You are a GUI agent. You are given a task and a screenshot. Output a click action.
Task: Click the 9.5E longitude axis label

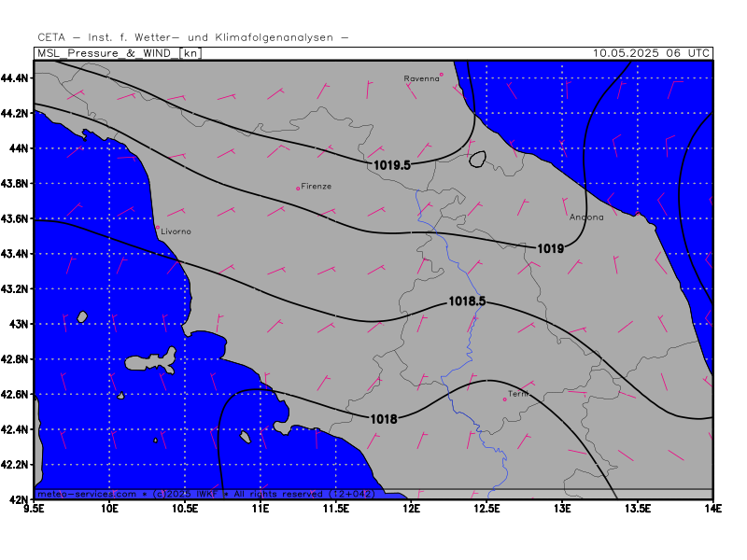click(x=34, y=509)
